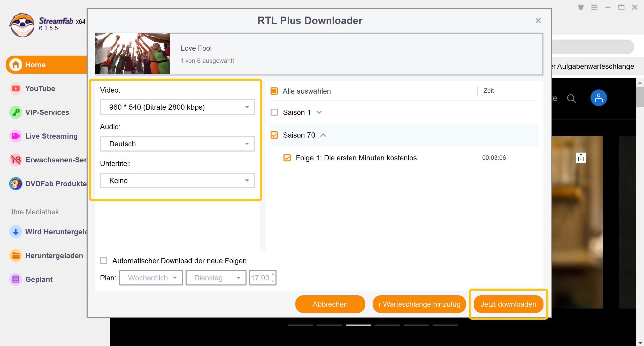Adjust the 17:00 schedule time stepper
This screenshot has width=644, height=346.
273,278
